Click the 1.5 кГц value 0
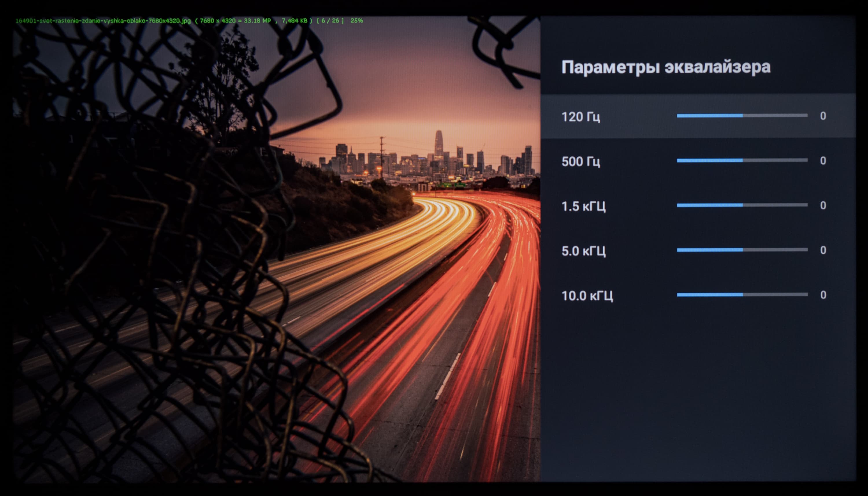This screenshot has height=496, width=868. tap(823, 205)
